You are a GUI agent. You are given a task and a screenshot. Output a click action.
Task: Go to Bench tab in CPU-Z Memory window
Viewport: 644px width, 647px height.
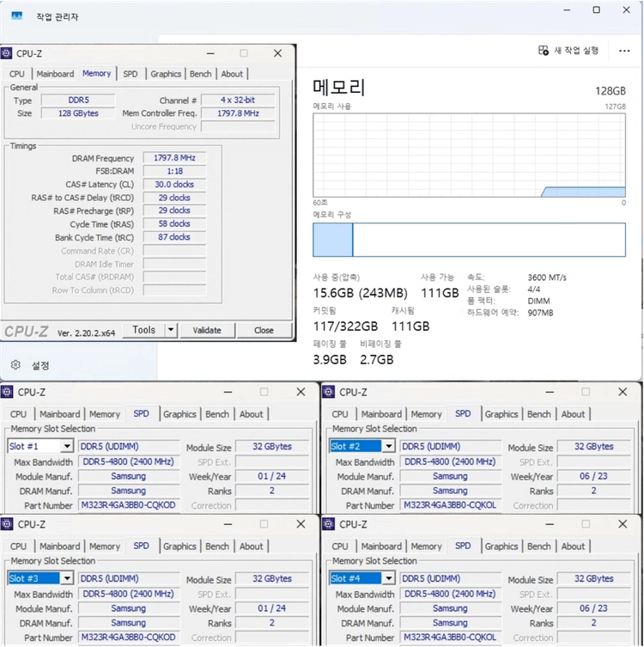click(x=200, y=74)
